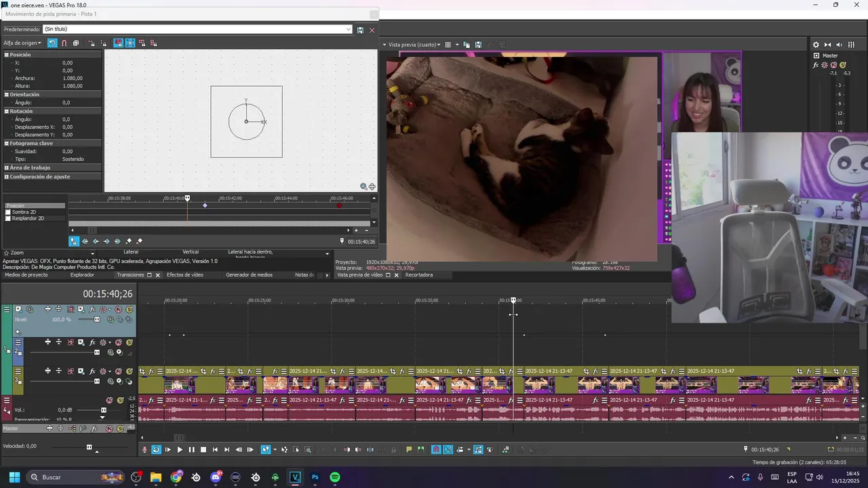Expand the Área de trabajo section
The height and width of the screenshot is (488, 868).
tap(7, 167)
